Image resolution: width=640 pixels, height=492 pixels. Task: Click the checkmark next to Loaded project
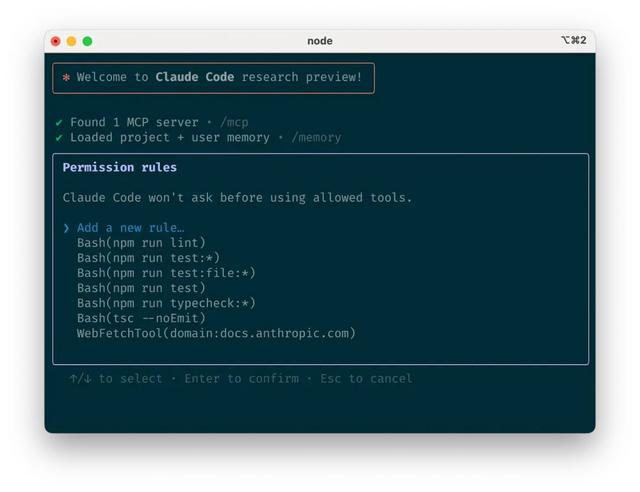[x=59, y=138]
